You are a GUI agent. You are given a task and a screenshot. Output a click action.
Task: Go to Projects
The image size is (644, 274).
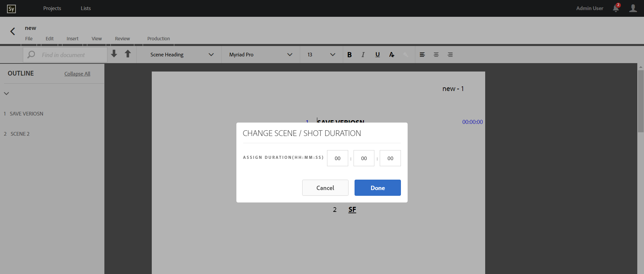pos(52,8)
